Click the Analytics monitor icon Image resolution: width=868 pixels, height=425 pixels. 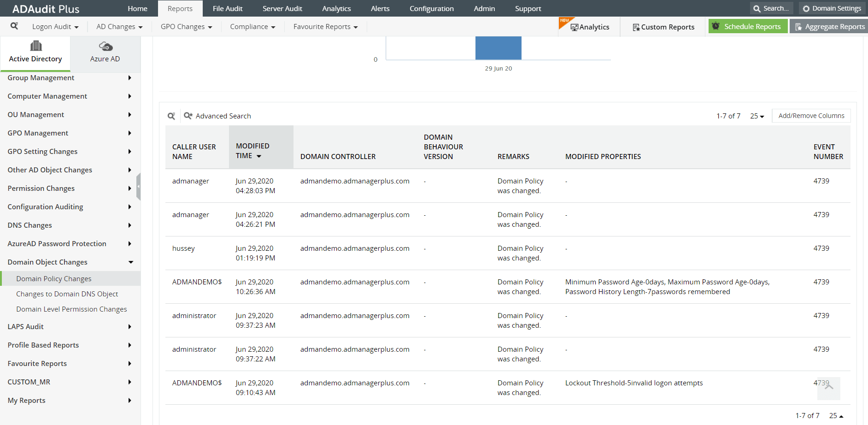[x=574, y=27]
